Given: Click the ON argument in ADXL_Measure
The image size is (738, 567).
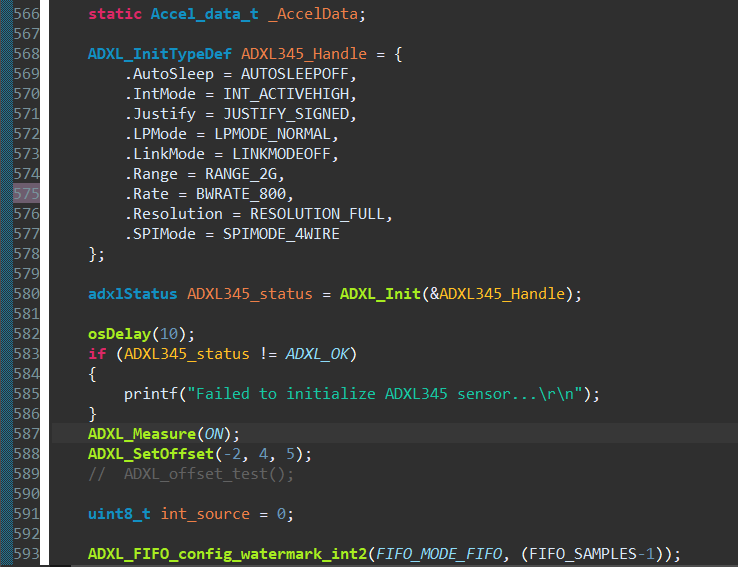Looking at the screenshot, I should point(214,434).
